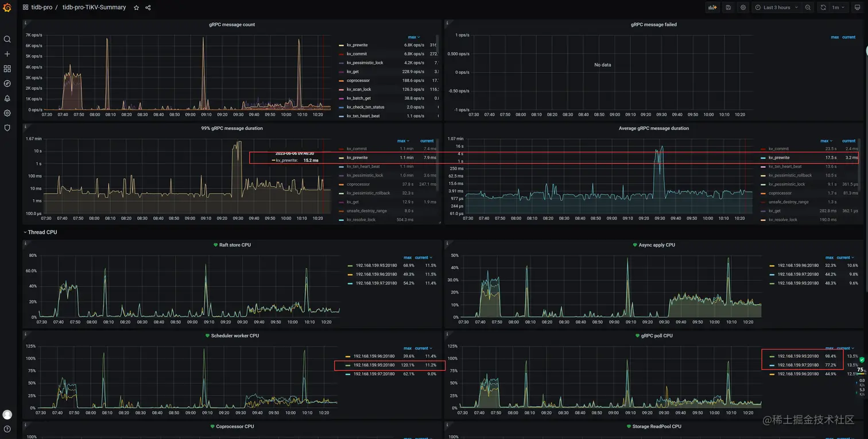Click the dashboard grid icon before tidb-pro

[x=26, y=7]
